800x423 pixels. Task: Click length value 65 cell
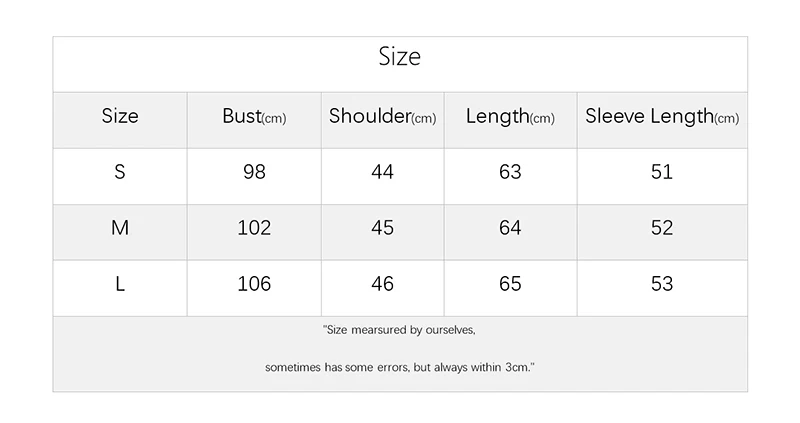510,284
